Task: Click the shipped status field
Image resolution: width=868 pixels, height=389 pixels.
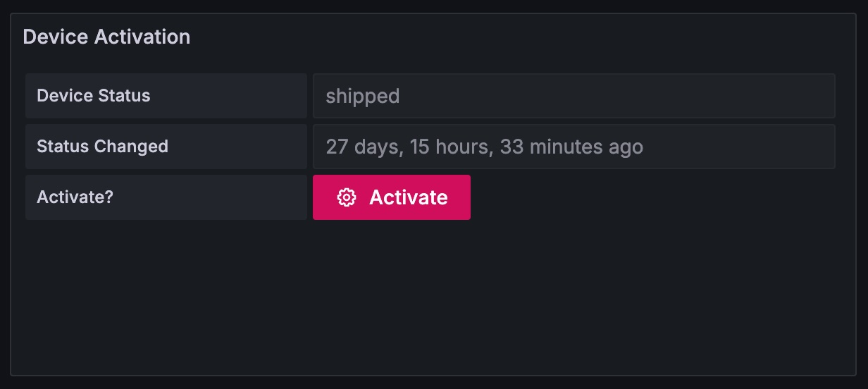Action: (573, 96)
